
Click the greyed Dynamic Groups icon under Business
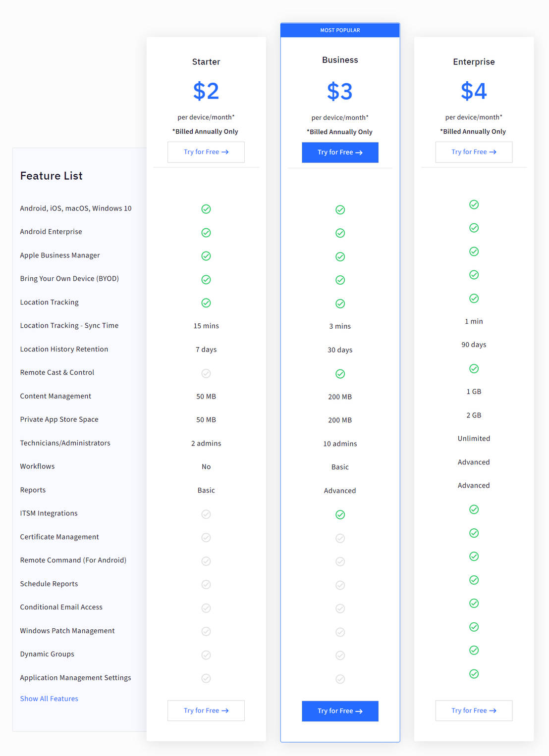[340, 655]
